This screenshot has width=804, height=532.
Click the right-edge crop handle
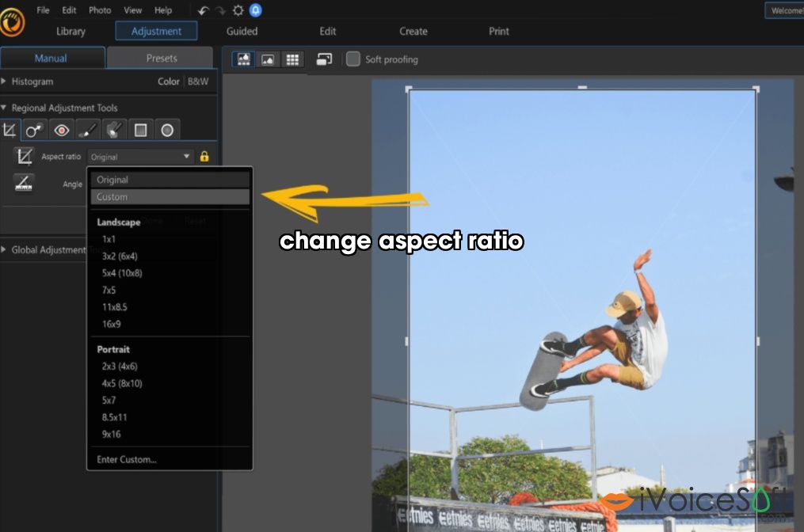(x=758, y=341)
